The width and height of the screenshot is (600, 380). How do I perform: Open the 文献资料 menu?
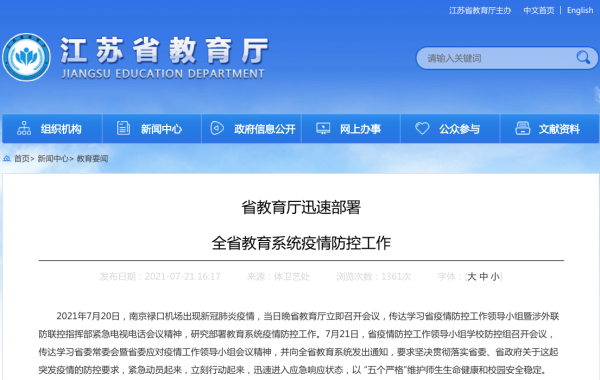coord(549,129)
